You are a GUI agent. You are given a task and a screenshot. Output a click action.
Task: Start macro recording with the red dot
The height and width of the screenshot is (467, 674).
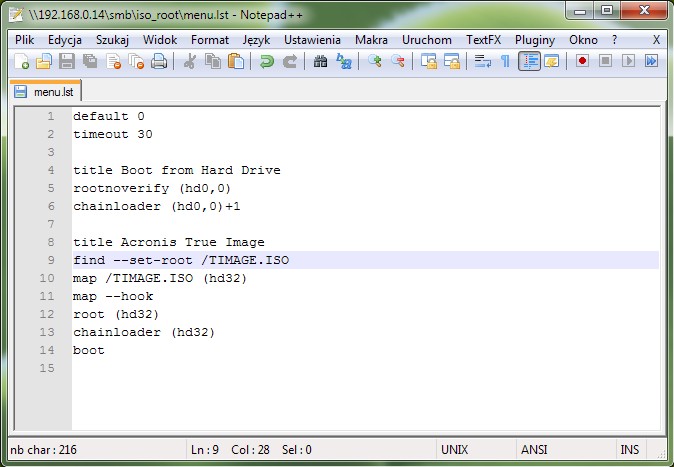[x=582, y=61]
